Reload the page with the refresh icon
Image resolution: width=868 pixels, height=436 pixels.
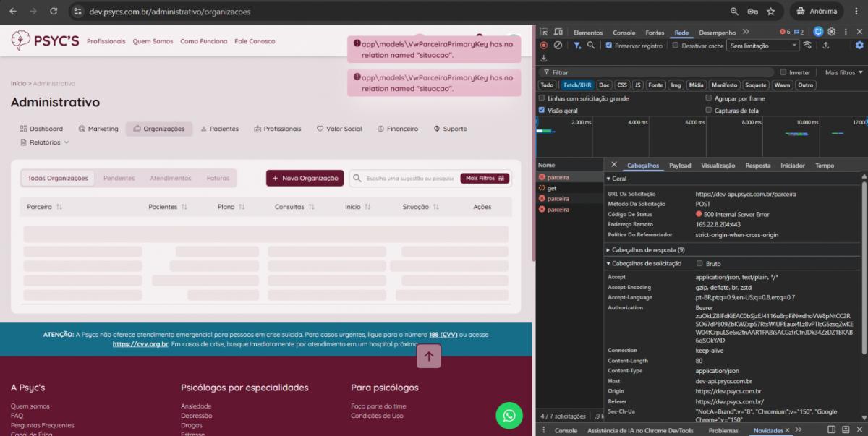point(54,12)
